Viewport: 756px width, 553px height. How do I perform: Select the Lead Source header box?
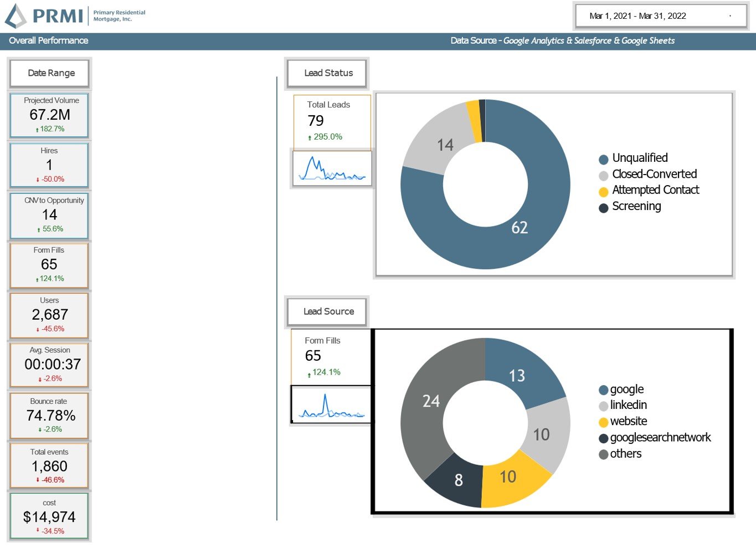327,311
